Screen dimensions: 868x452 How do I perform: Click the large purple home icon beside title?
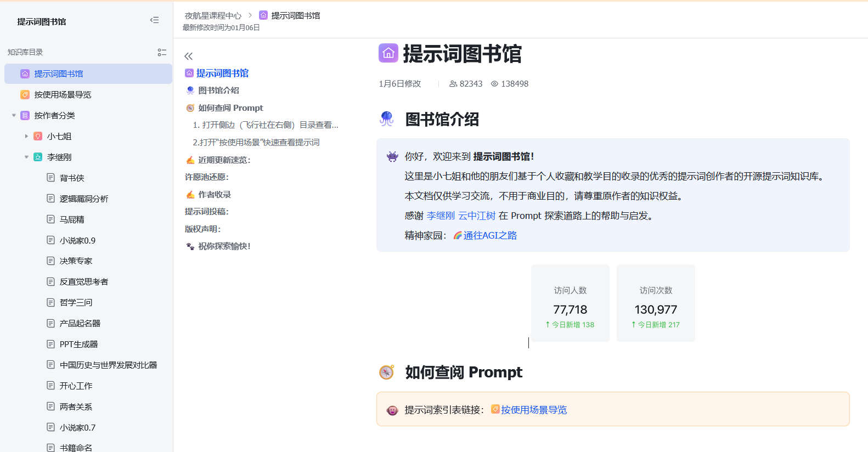pos(388,53)
